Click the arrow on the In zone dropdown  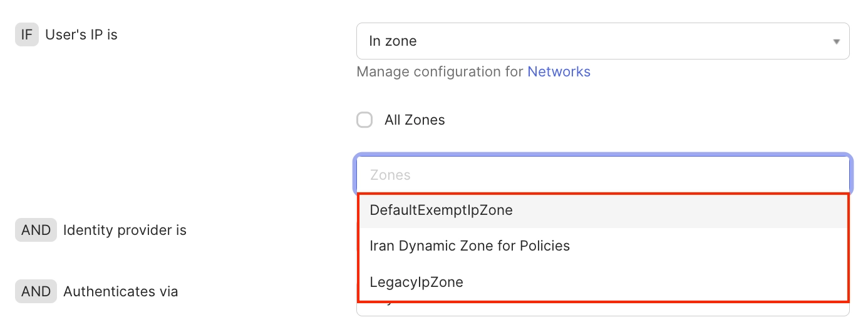836,42
